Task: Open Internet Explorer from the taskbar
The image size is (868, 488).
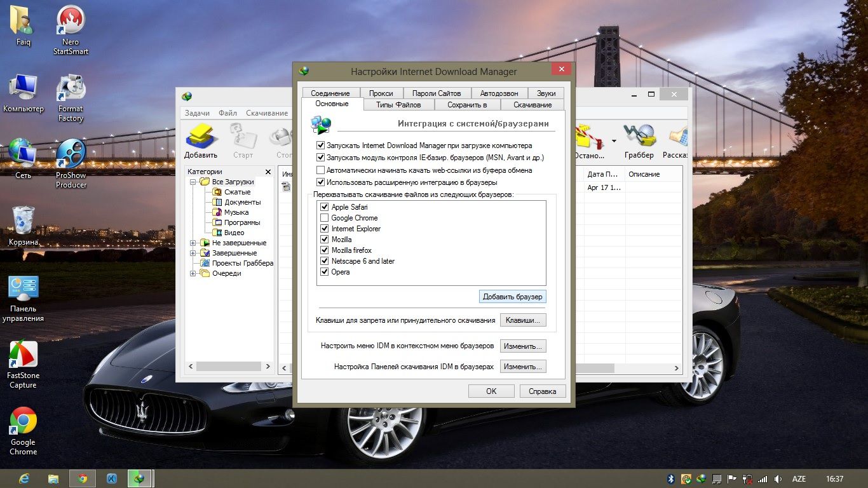Action: pos(24,478)
